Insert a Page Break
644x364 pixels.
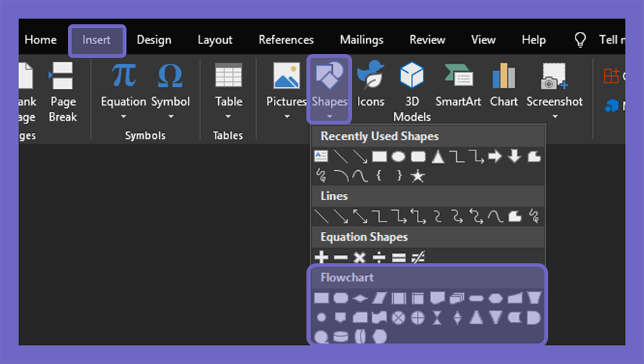pyautogui.click(x=63, y=92)
